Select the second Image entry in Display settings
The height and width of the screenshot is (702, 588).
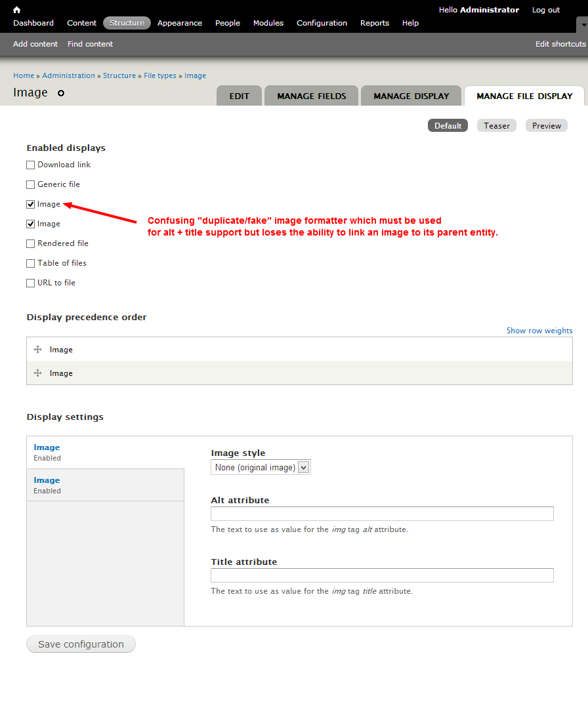(47, 480)
